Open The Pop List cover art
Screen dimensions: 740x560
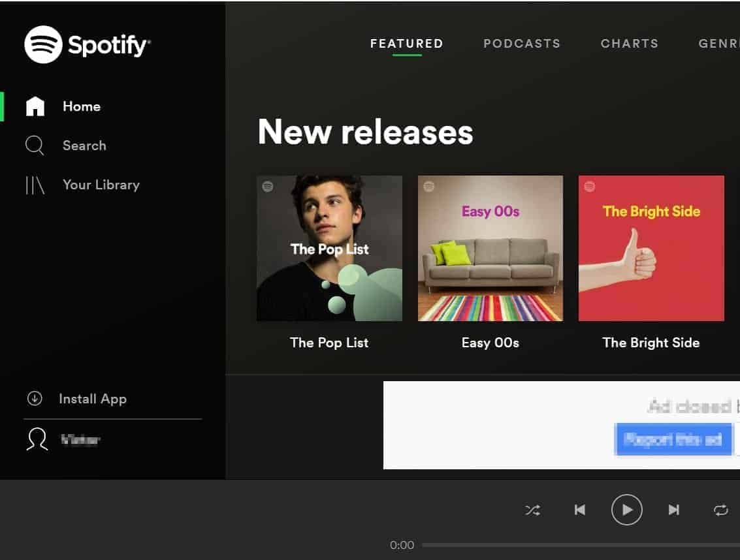(x=329, y=248)
